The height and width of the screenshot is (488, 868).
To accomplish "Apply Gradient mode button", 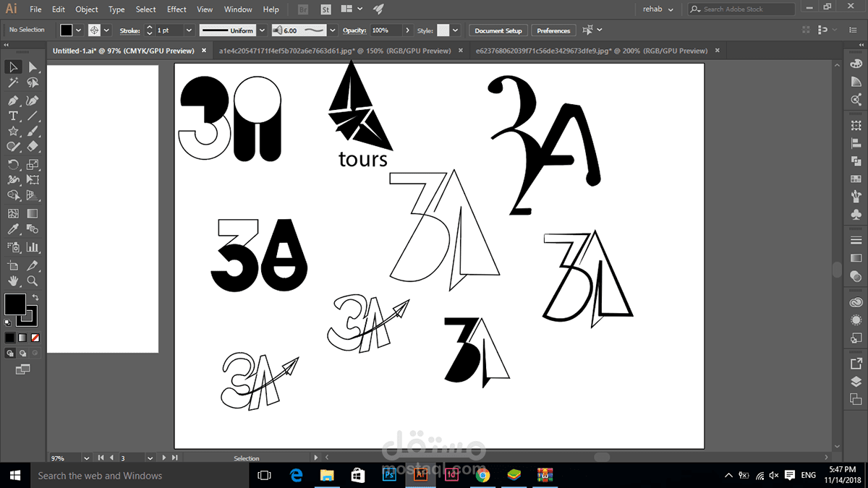I will [22, 338].
